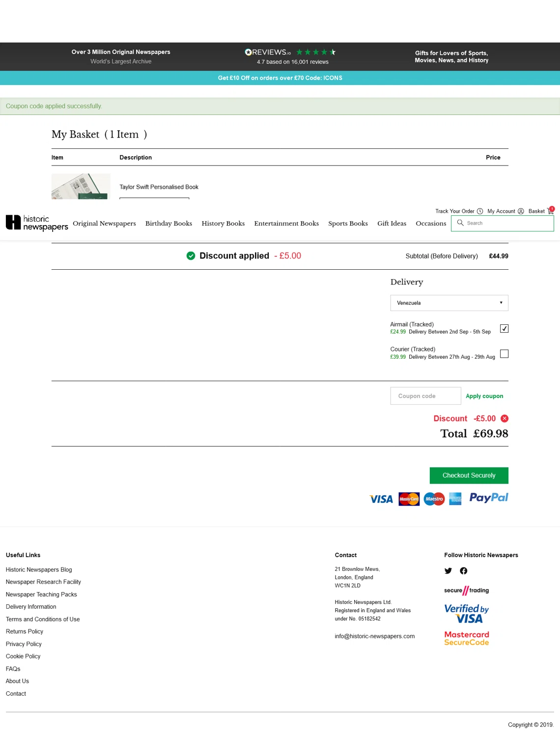This screenshot has width=560, height=737.
Task: Click the Taylor Swift book thumbnail
Action: [x=81, y=186]
